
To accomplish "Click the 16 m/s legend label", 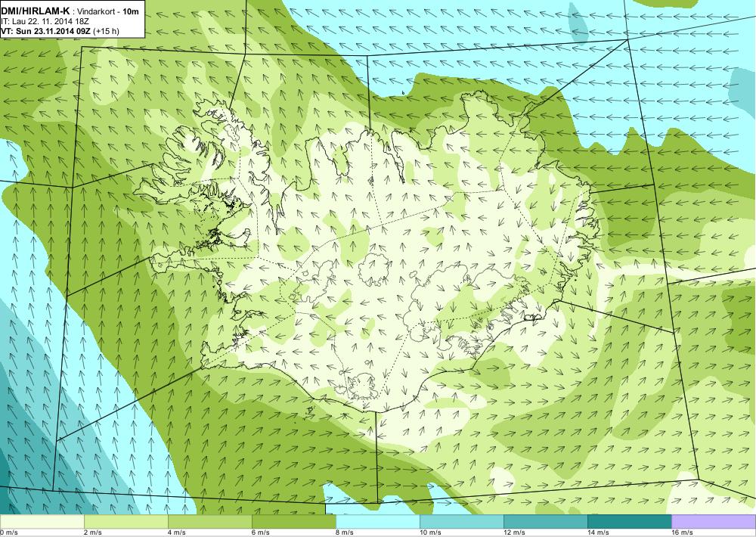I will pyautogui.click(x=682, y=532).
